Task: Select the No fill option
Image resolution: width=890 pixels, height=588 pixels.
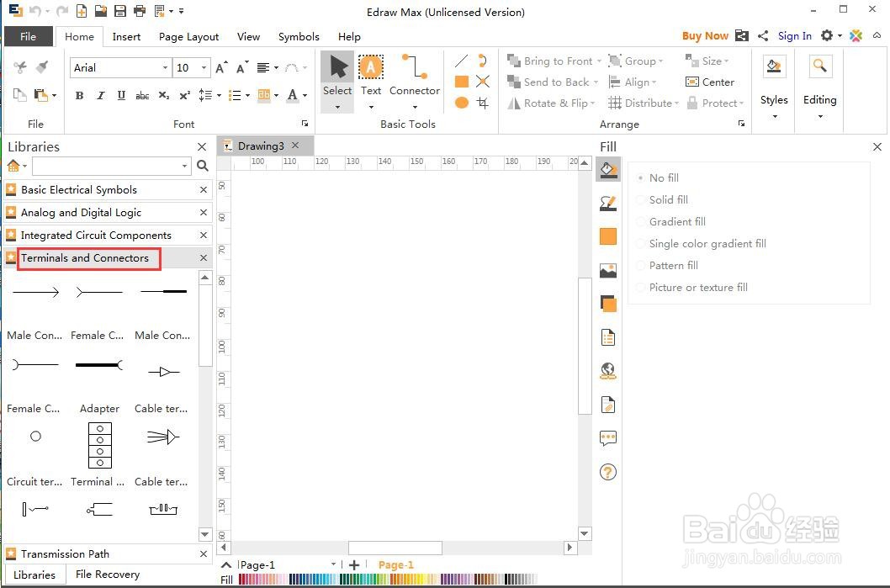Action: pos(659,177)
